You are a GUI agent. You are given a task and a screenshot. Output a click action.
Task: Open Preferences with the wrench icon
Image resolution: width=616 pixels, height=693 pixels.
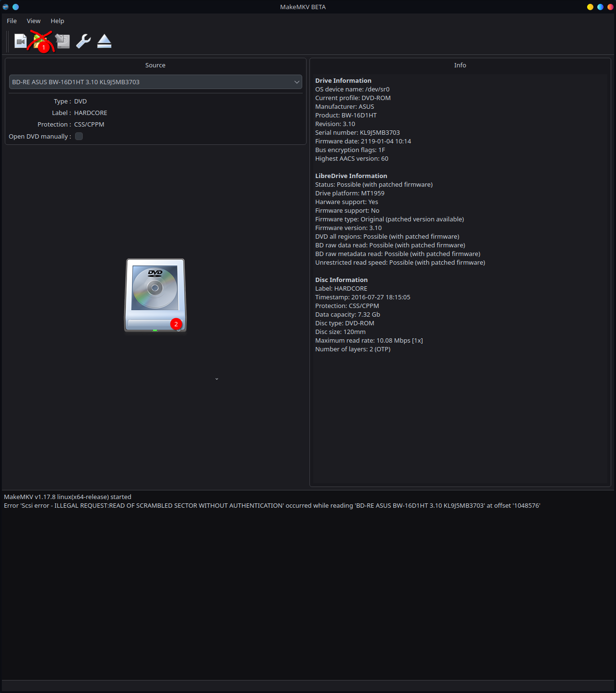83,41
